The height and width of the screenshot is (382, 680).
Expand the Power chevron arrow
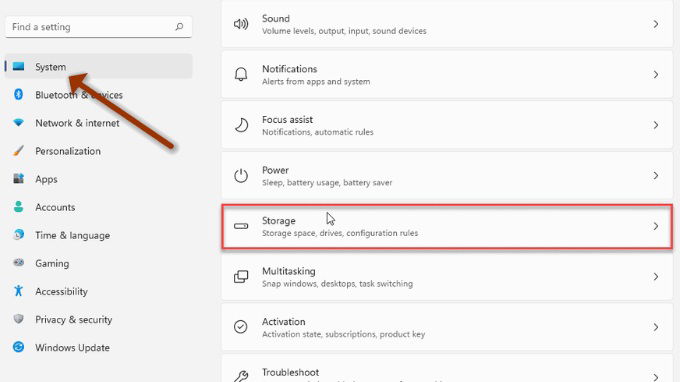pyautogui.click(x=656, y=176)
